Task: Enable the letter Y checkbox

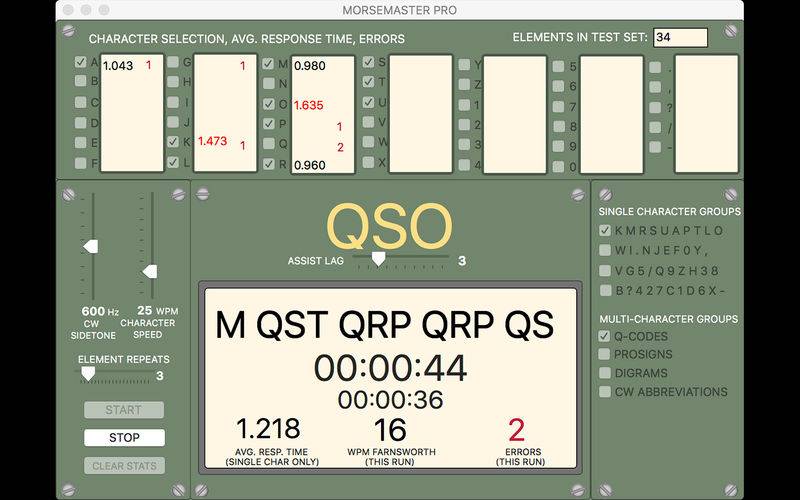Action: (464, 64)
